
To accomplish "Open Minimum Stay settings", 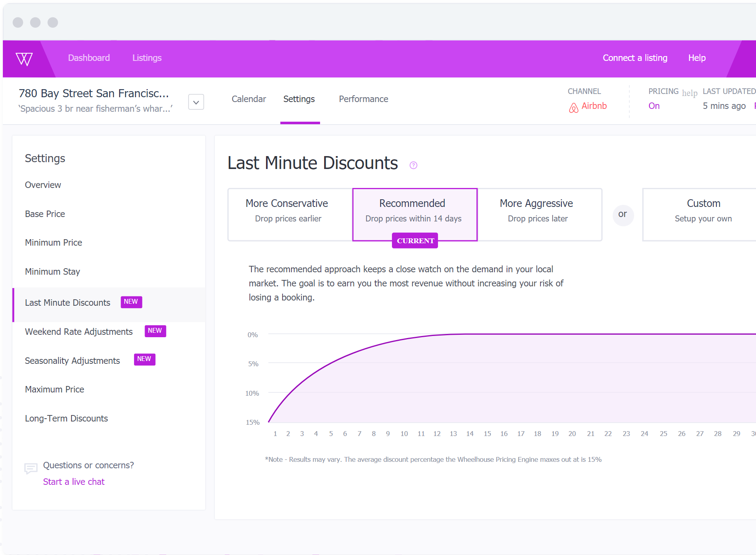I will click(52, 271).
